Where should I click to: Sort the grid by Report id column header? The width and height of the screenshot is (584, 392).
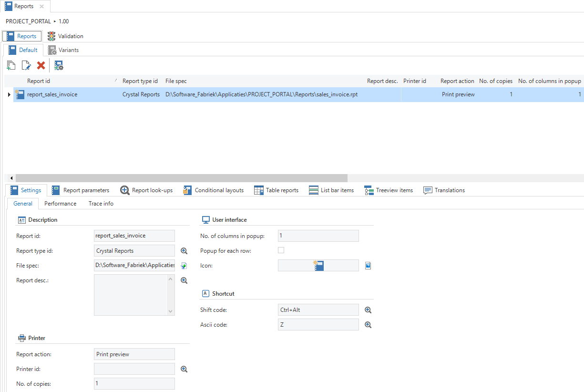click(x=39, y=81)
